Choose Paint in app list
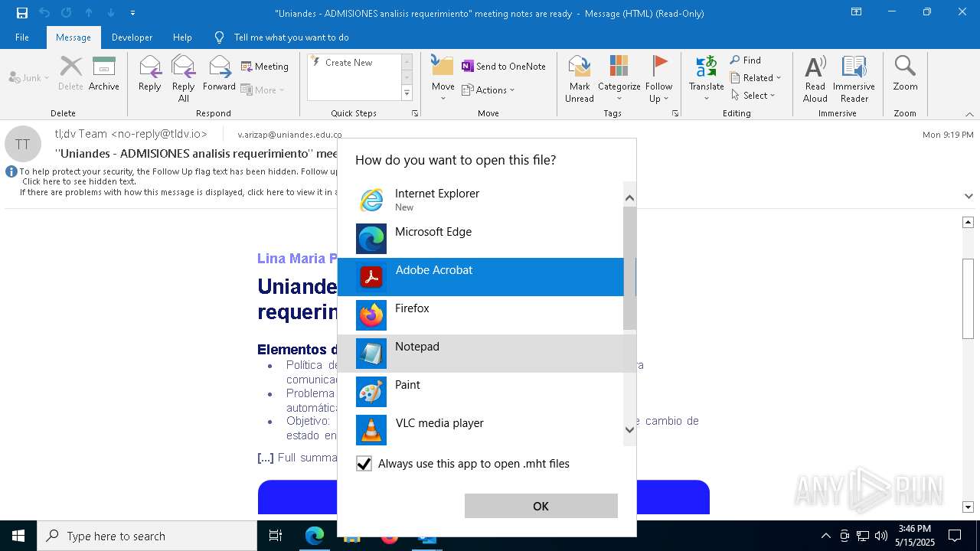 (x=481, y=392)
